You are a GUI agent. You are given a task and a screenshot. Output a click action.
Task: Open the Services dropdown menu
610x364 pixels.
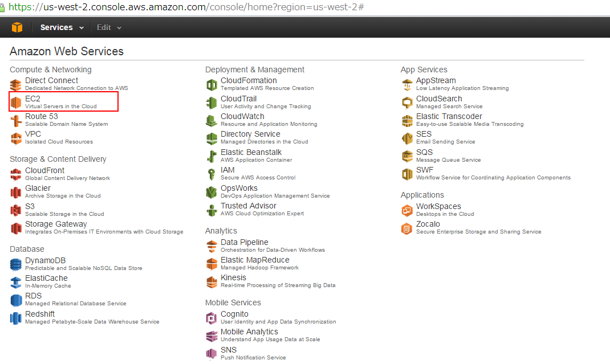pos(62,27)
